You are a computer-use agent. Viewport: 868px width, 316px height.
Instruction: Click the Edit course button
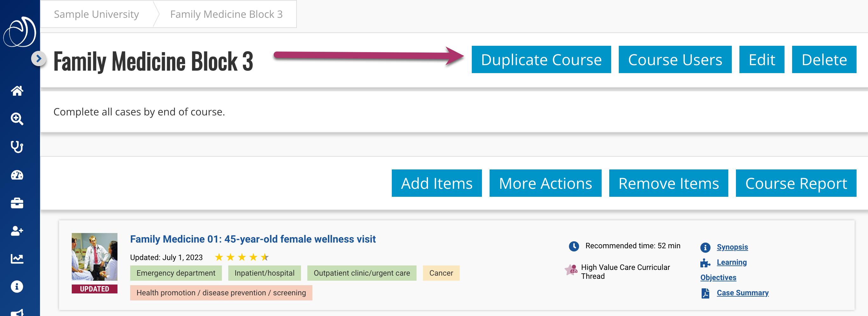[x=761, y=60]
